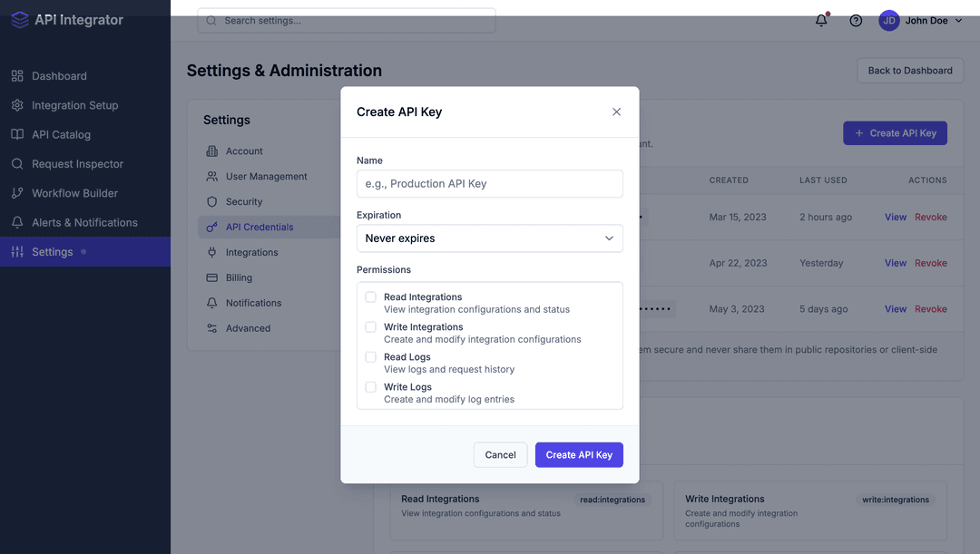Enable the Read Logs permission
Image resolution: width=980 pixels, height=554 pixels.
coord(370,356)
